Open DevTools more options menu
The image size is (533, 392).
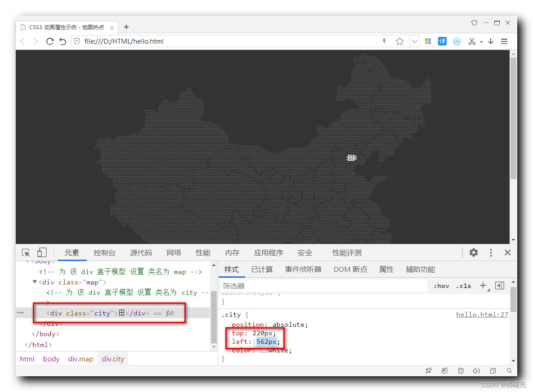(x=491, y=252)
